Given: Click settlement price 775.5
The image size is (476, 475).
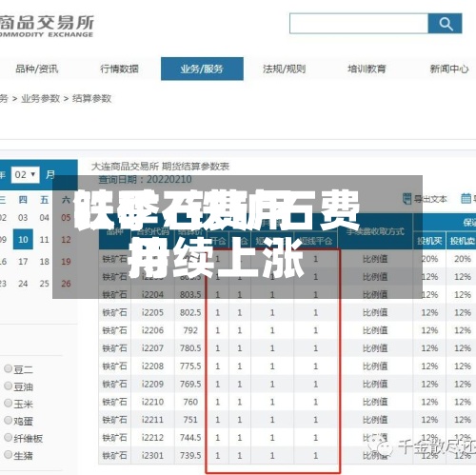Looking at the screenshot, I should coord(190,366).
